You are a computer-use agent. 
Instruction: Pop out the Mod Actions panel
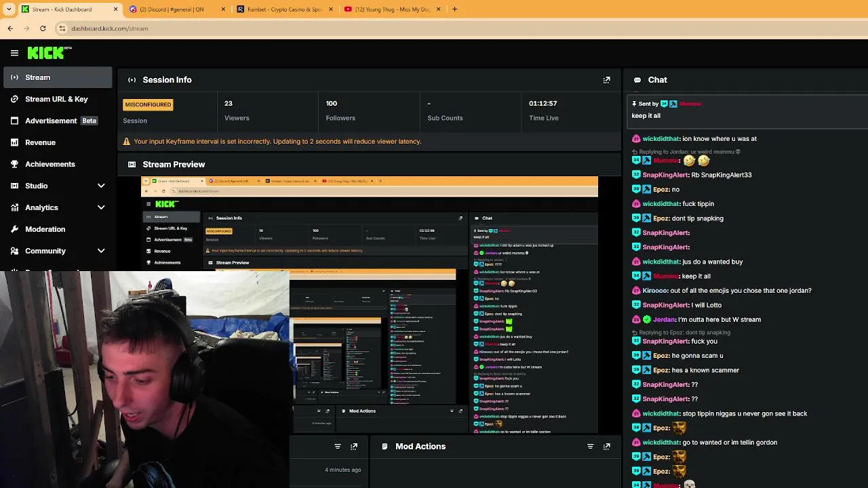[x=607, y=447]
